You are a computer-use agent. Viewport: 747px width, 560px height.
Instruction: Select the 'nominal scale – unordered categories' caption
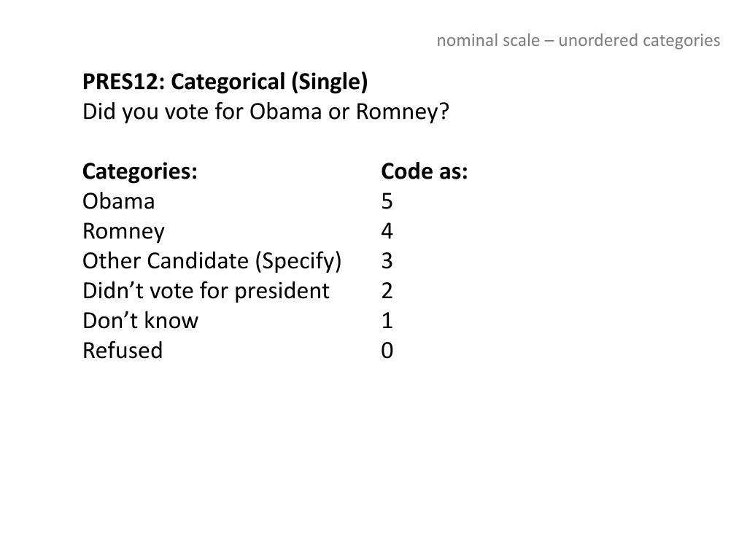(x=578, y=41)
